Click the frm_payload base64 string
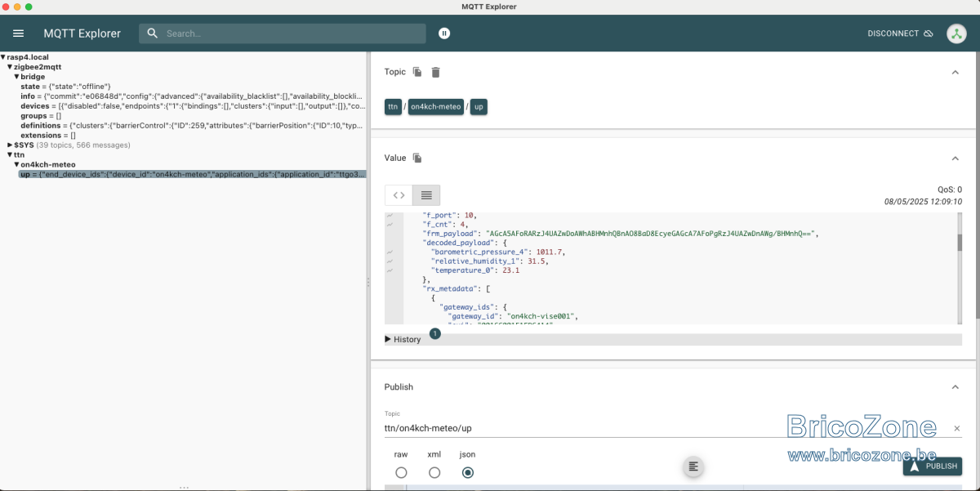The width and height of the screenshot is (980, 491). (651, 234)
